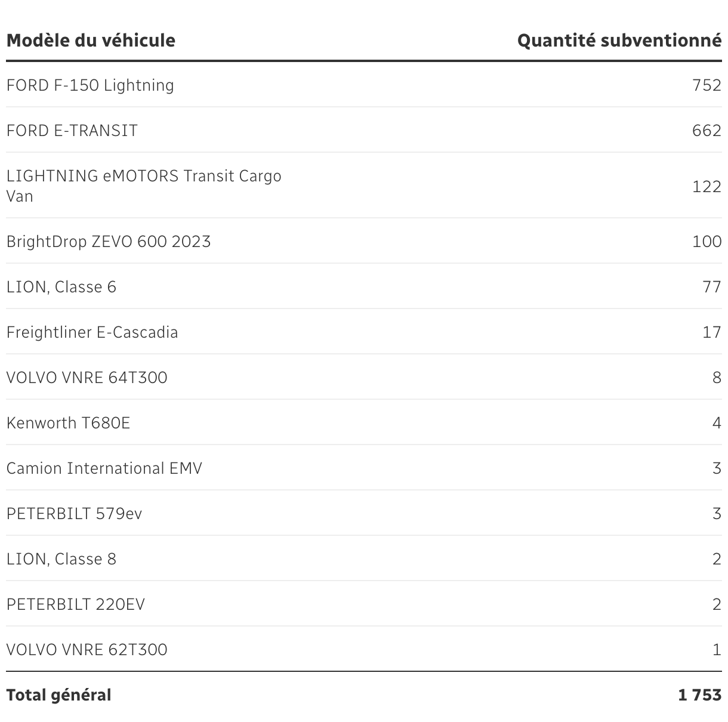Select the quantity value 752
This screenshot has width=728, height=722.
707,85
